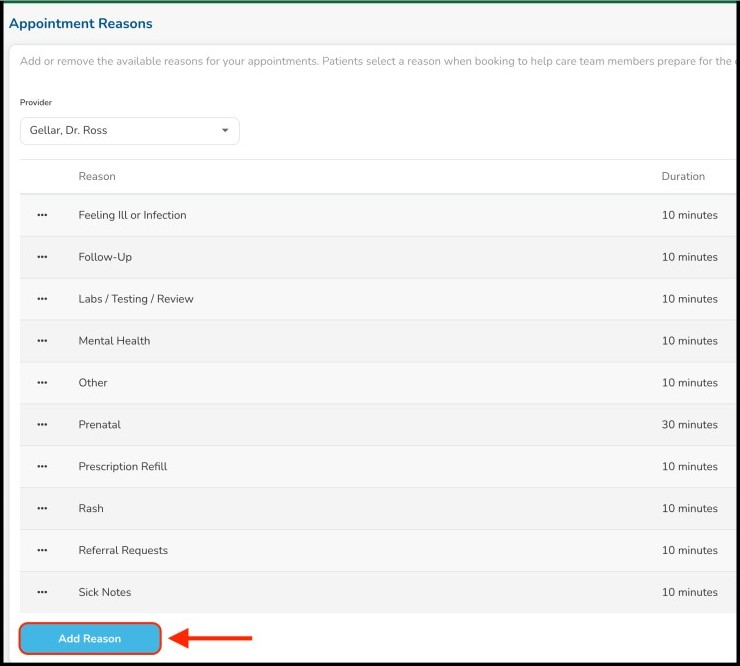Expand the Provider dropdown showing Gellar, Dr. Ross
Screen dimensions: 740x666
129,131
